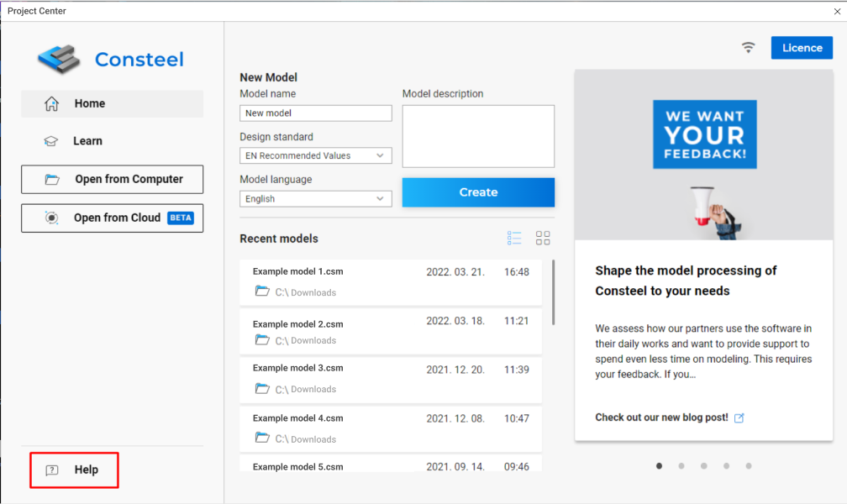Close the Project Center window

[837, 11]
